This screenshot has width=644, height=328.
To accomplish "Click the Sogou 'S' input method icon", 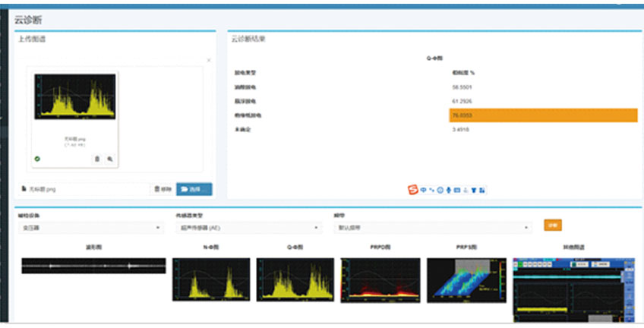I will point(413,190).
